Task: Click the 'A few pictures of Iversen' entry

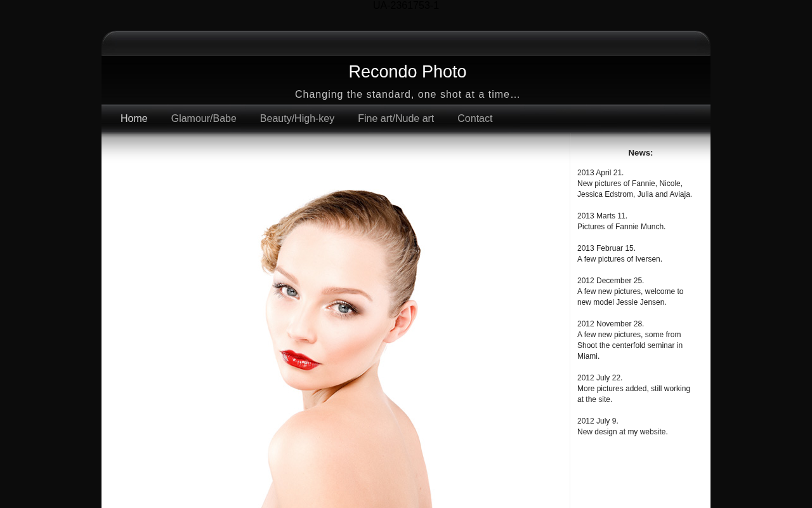Action: coord(619,259)
